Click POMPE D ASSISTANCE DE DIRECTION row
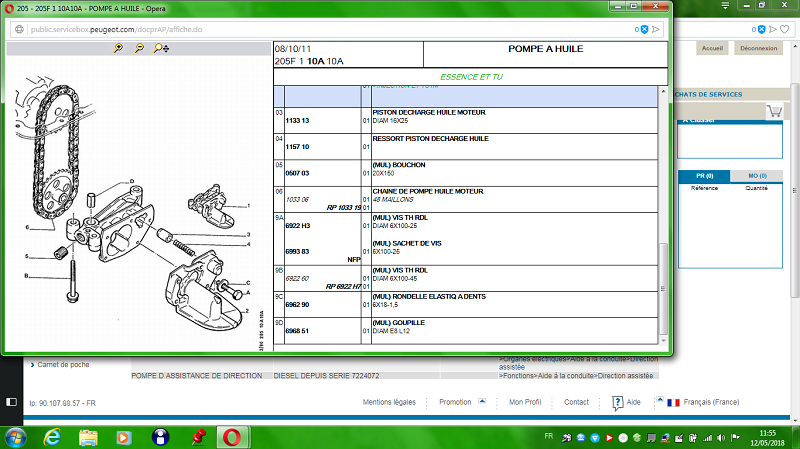Image resolution: width=800 pixels, height=449 pixels. (x=395, y=376)
